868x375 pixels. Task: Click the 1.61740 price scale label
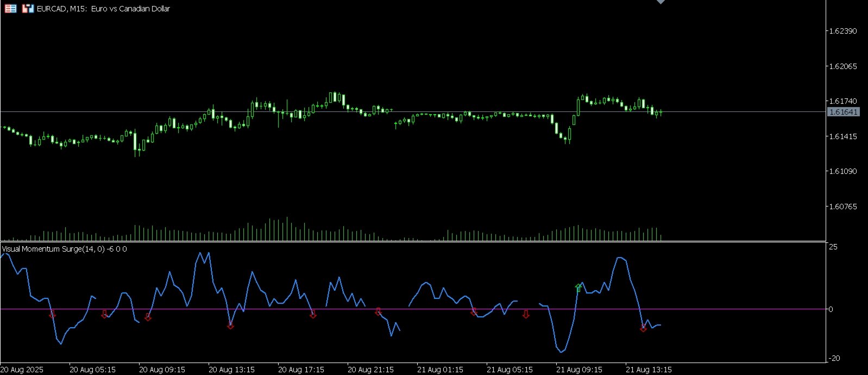pyautogui.click(x=842, y=101)
